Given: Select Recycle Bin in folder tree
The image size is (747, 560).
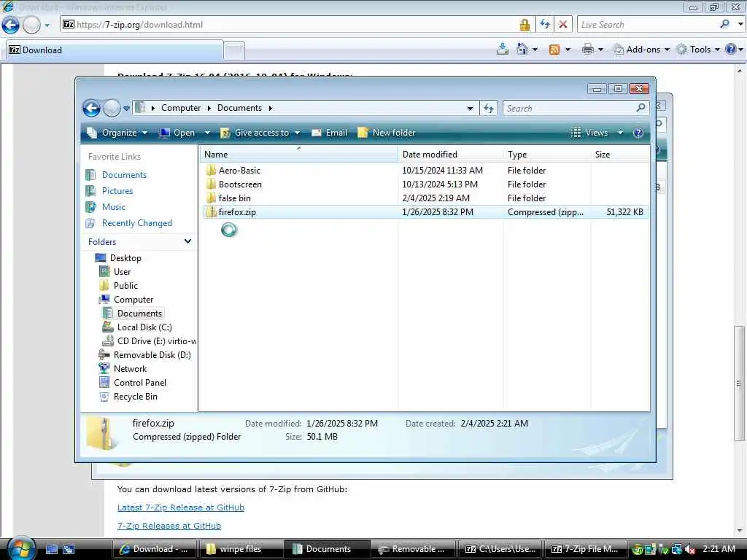Looking at the screenshot, I should click(x=135, y=397).
